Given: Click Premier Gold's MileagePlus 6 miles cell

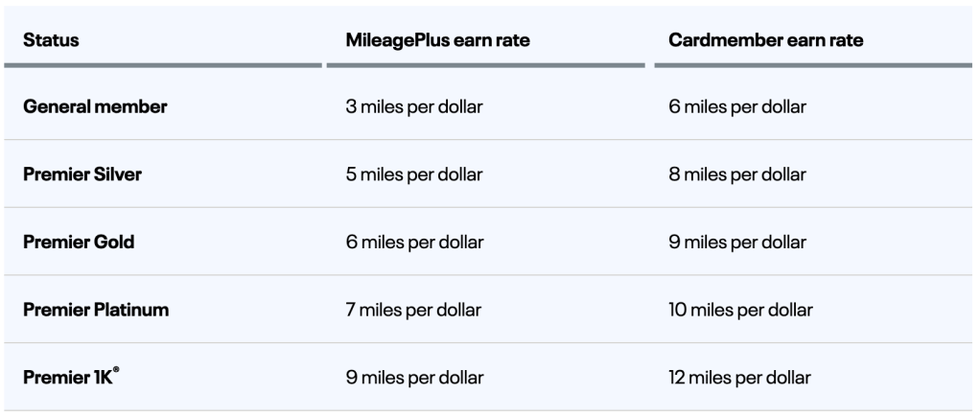Looking at the screenshot, I should [413, 243].
